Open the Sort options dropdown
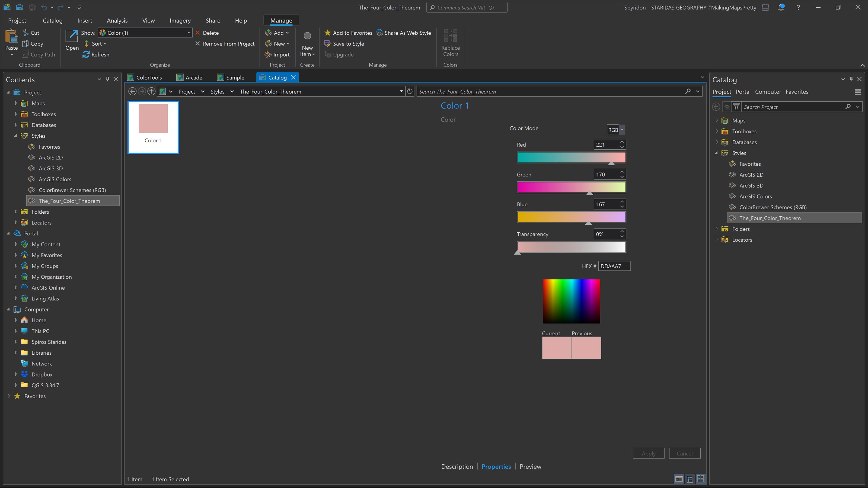This screenshot has width=868, height=488. [x=95, y=43]
